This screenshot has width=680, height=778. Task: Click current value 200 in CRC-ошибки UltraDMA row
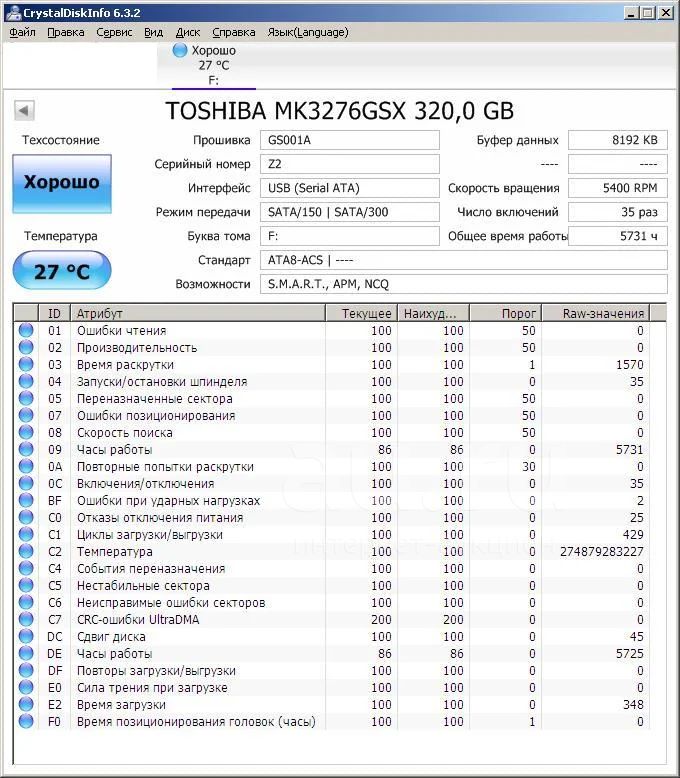point(381,619)
